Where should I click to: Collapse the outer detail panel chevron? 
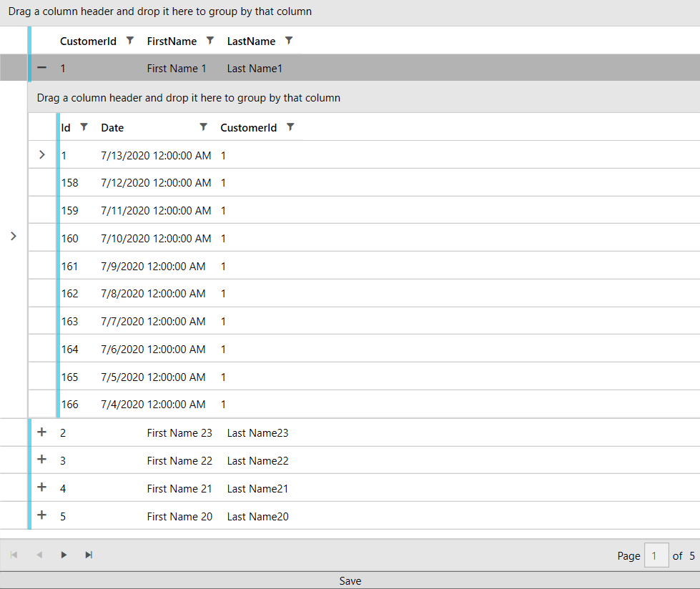pos(13,235)
